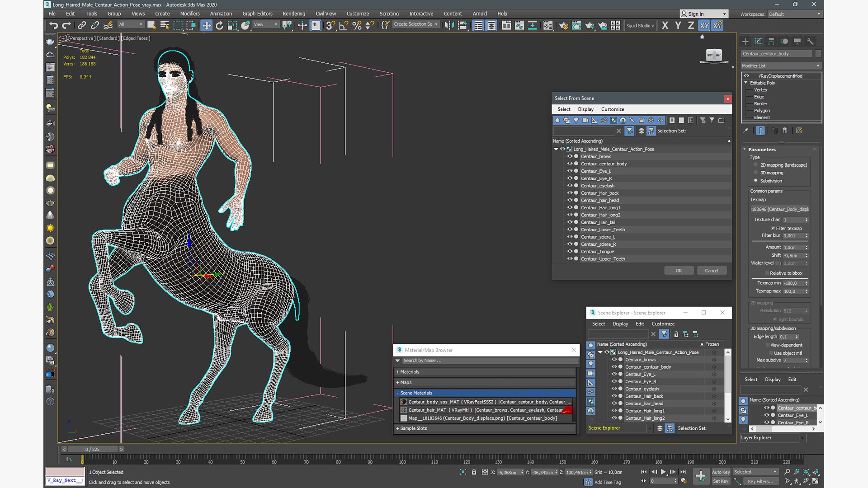Open the Curve Editor icon
Viewport: 868px width, 488px height.
pos(519,25)
